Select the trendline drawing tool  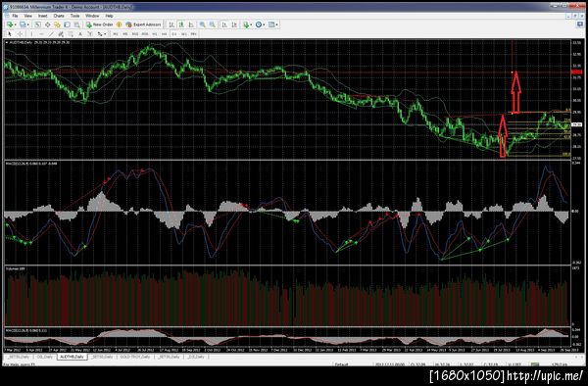(x=51, y=34)
